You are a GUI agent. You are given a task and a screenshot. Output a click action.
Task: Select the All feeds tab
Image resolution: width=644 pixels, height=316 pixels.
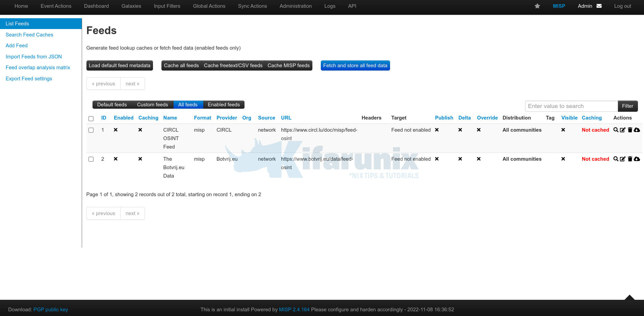click(188, 105)
